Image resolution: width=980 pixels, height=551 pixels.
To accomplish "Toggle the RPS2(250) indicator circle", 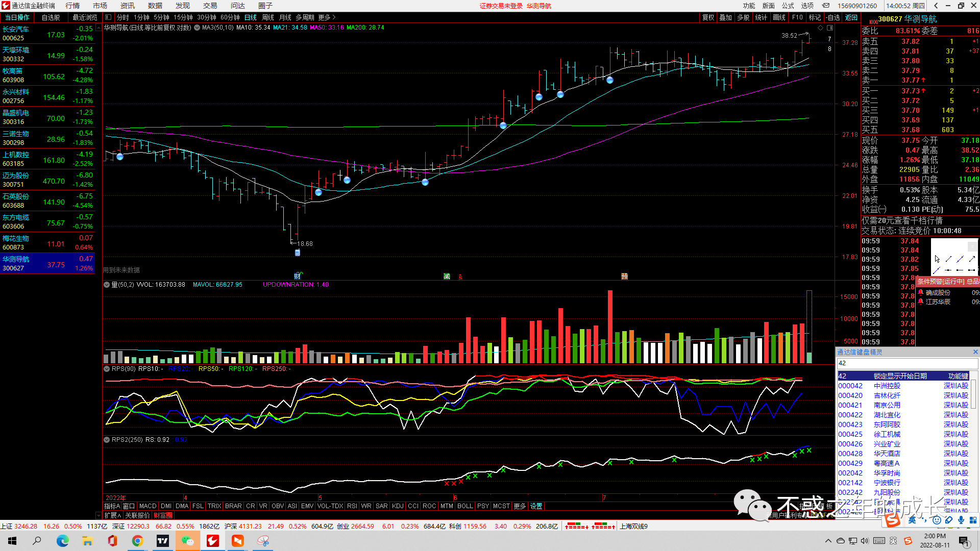I will click(x=107, y=440).
